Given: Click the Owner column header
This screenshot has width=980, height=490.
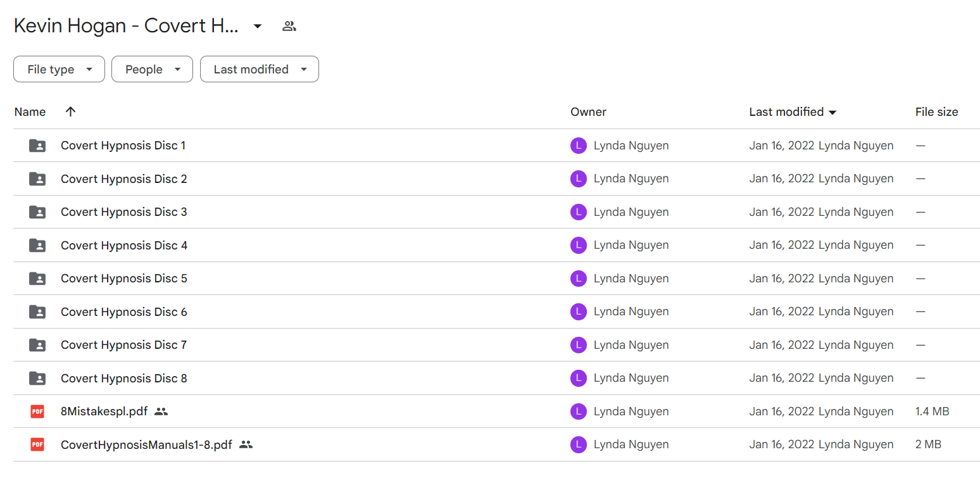Looking at the screenshot, I should [x=588, y=112].
